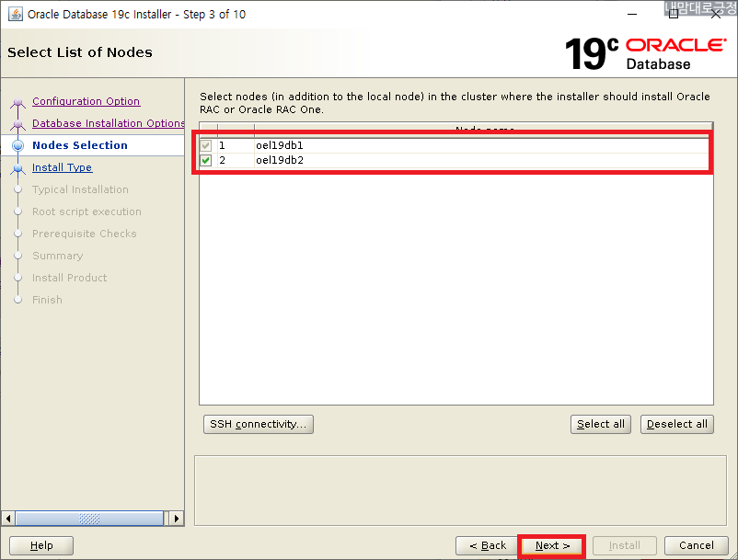The width and height of the screenshot is (738, 560).
Task: Click the Finish step label
Action: [x=47, y=300]
